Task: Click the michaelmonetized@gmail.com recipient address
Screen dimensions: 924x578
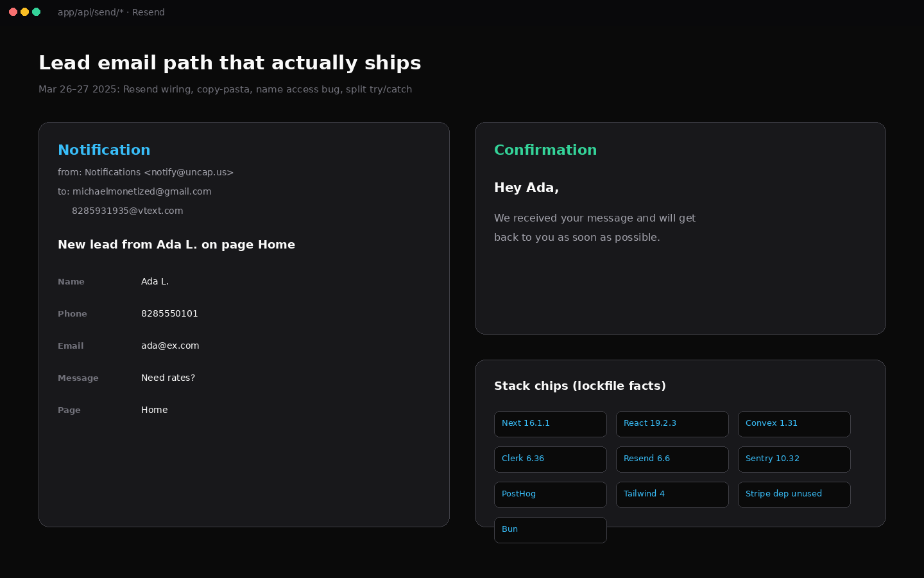Action: tap(142, 191)
